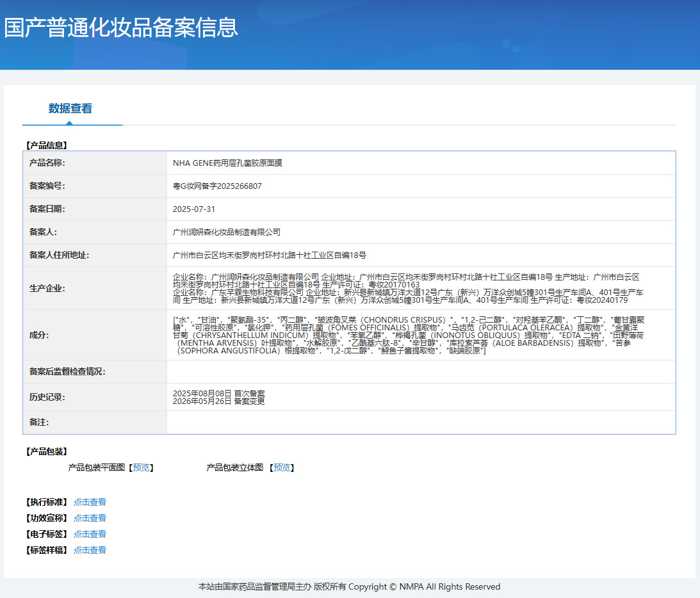Click the 备注 row label

(x=39, y=422)
